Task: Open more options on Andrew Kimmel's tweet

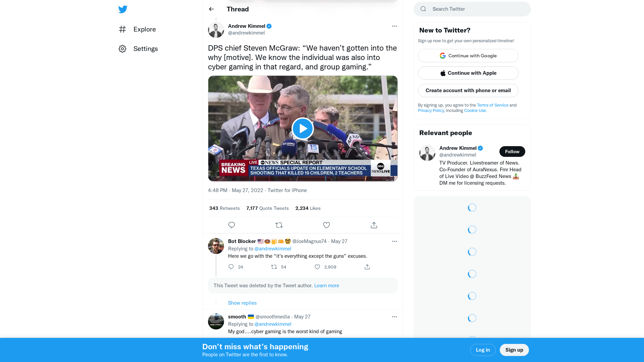Action: [394, 26]
